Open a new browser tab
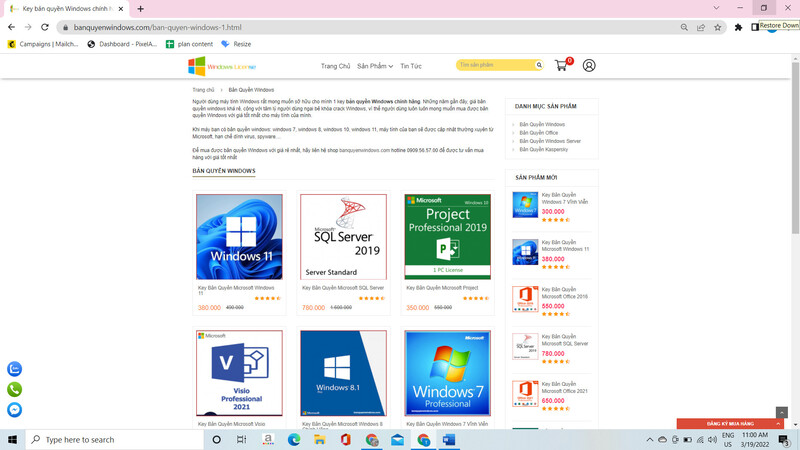 pyautogui.click(x=140, y=9)
